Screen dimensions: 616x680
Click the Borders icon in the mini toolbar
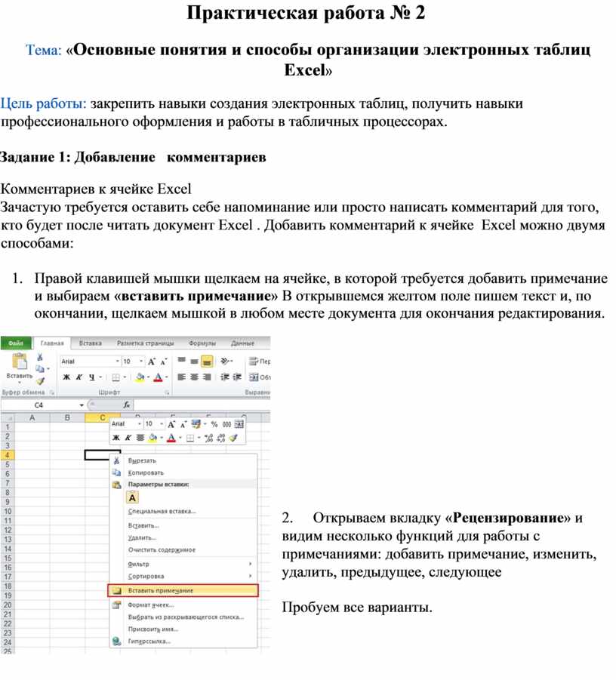(x=190, y=438)
